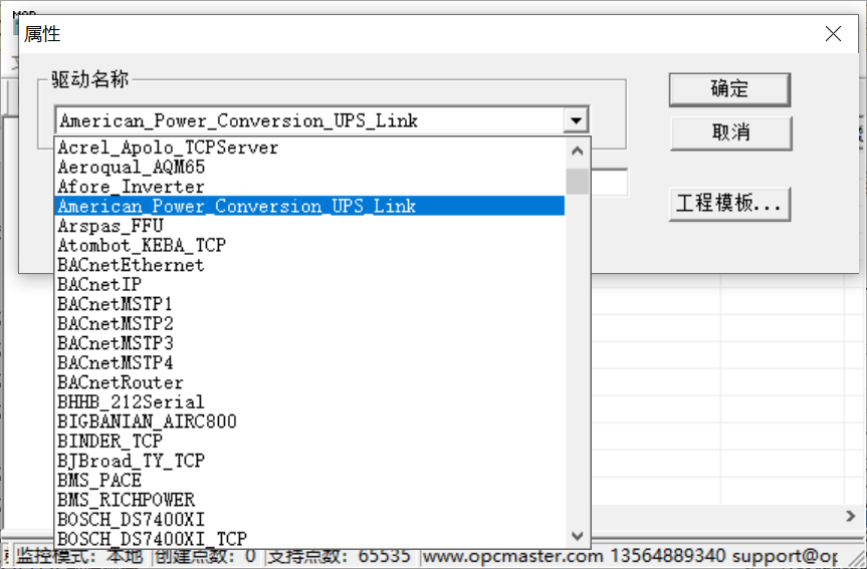Viewport: 867px width, 569px height.
Task: Click 支持点数: 65535 status bar entry
Action: 339,556
